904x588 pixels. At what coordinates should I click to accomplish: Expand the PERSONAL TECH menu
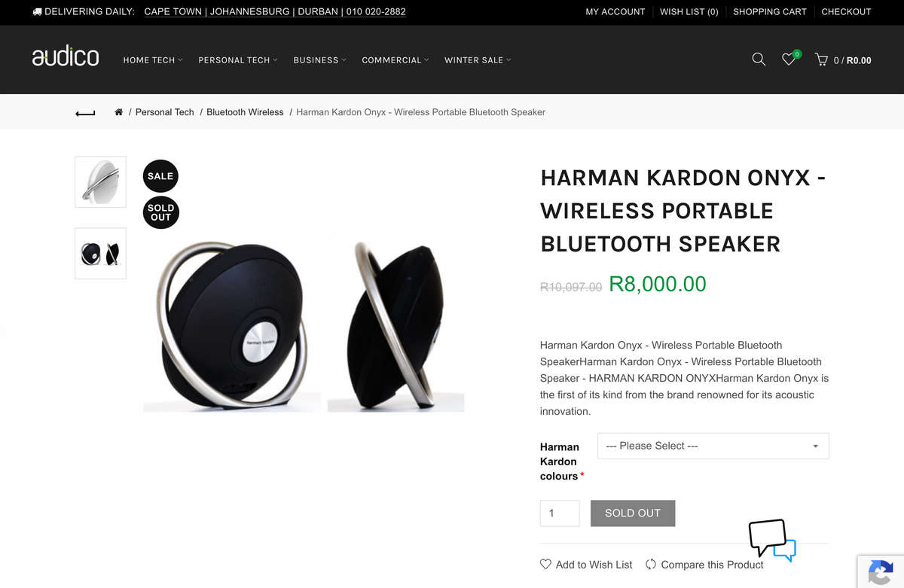[234, 59]
